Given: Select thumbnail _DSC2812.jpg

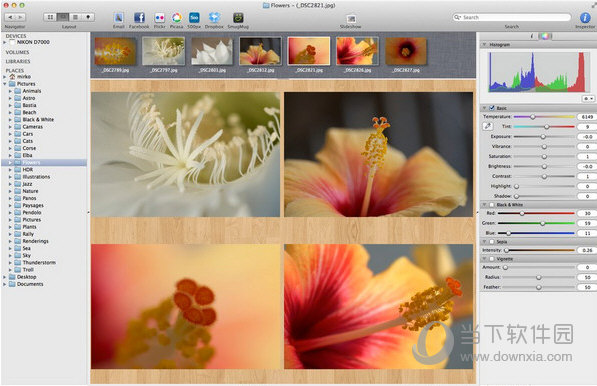Looking at the screenshot, I should click(260, 51).
